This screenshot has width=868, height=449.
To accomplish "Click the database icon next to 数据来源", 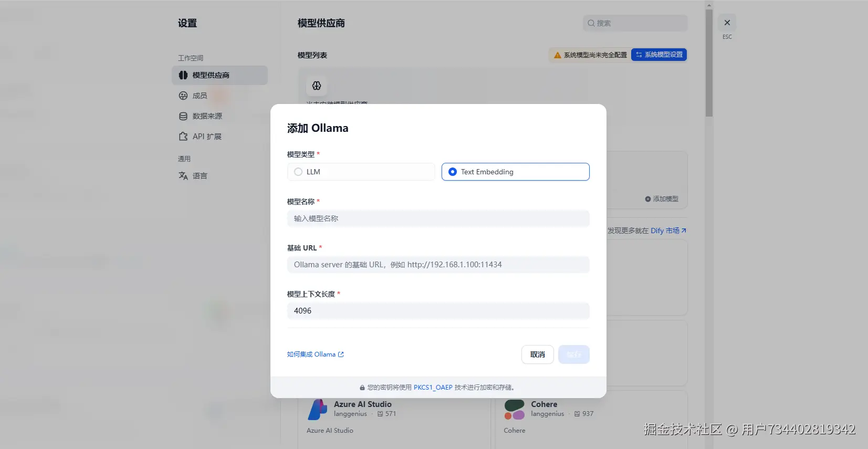I will click(183, 116).
